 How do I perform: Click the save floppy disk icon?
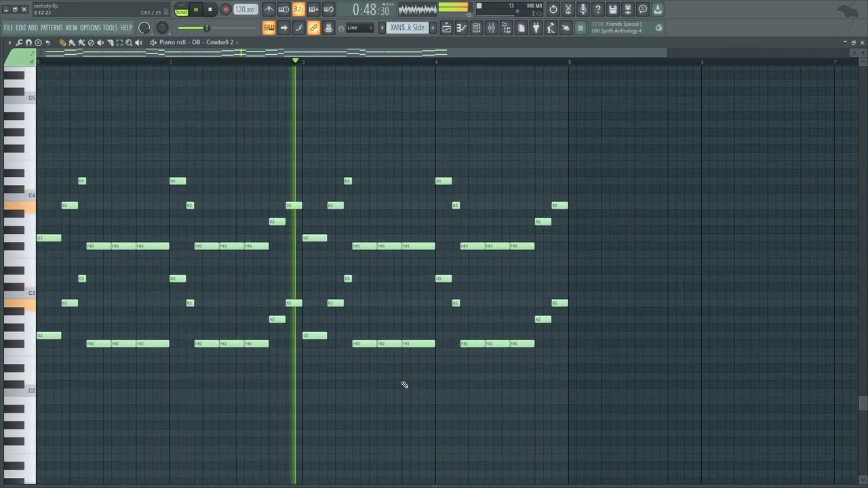point(613,9)
